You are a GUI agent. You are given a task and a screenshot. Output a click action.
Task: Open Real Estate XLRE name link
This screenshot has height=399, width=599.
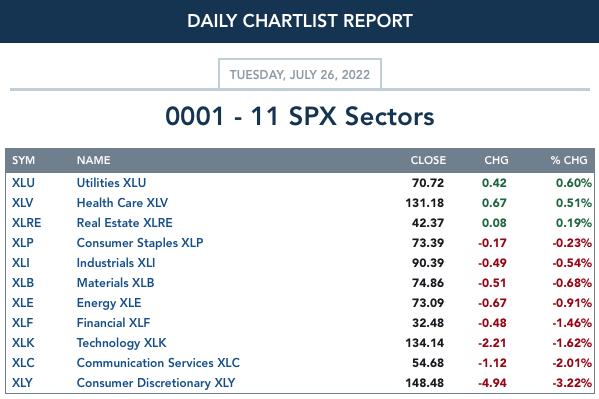click(x=125, y=223)
